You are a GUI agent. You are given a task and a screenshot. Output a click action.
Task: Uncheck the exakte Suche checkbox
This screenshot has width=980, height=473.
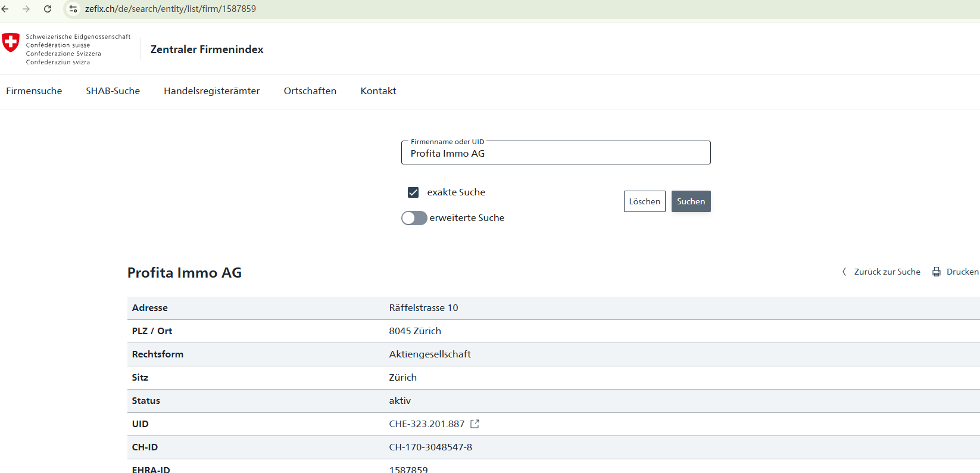pos(413,192)
